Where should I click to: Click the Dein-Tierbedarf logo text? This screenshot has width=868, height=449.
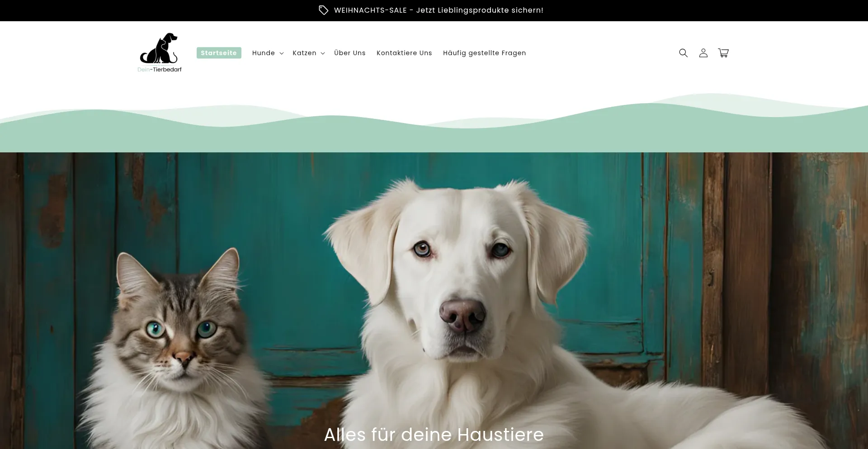160,69
